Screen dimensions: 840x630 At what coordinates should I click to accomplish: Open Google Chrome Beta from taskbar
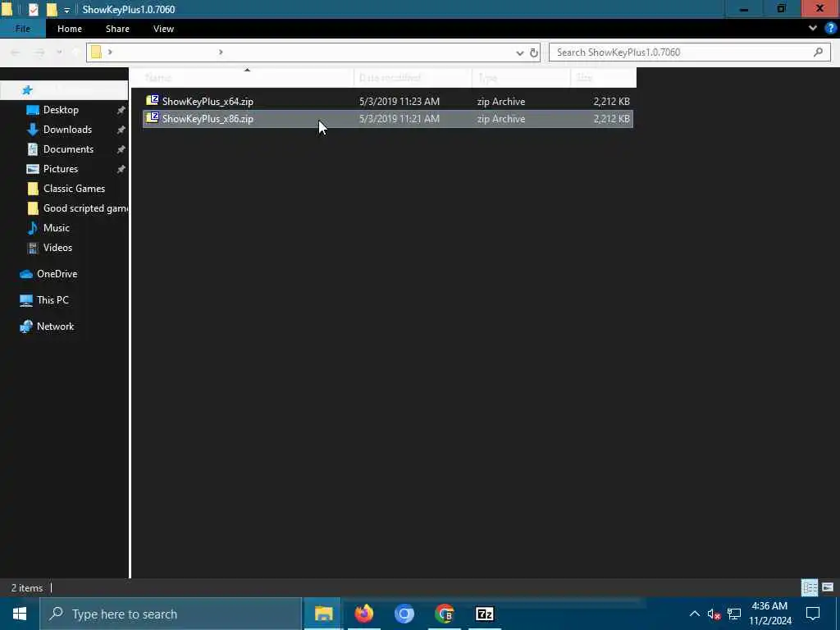(445, 614)
